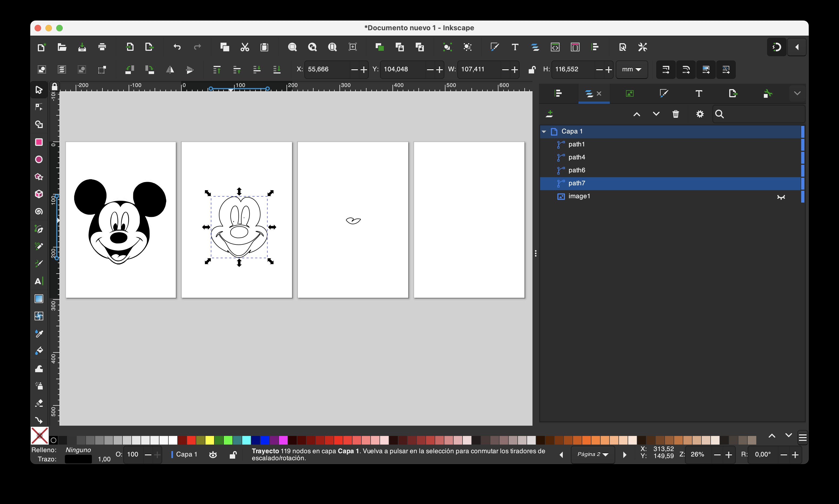Screen dimensions: 839x504
Task: Select the 3D Box tool
Action: [39, 194]
